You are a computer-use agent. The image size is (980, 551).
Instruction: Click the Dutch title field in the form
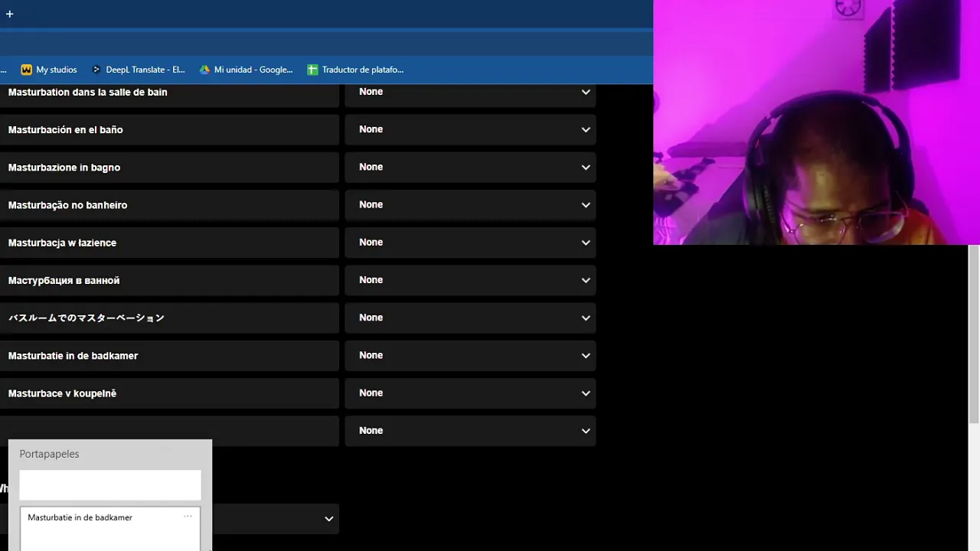point(169,355)
